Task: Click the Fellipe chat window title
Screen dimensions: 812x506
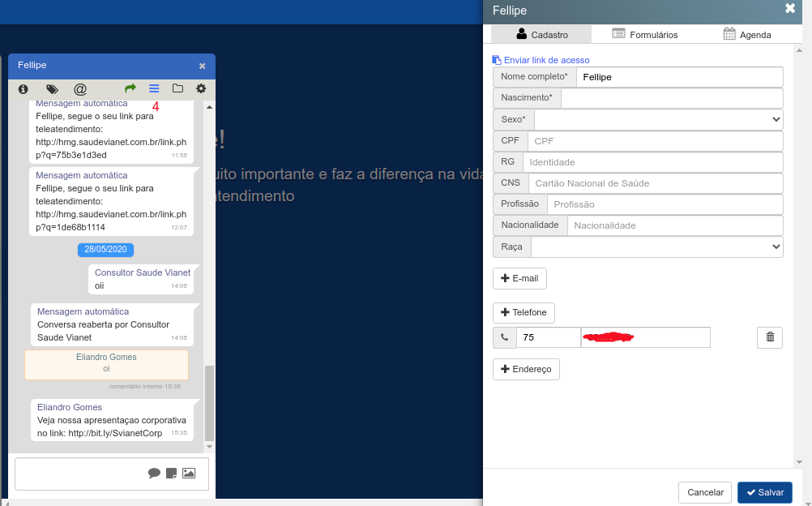Action: pyautogui.click(x=32, y=65)
